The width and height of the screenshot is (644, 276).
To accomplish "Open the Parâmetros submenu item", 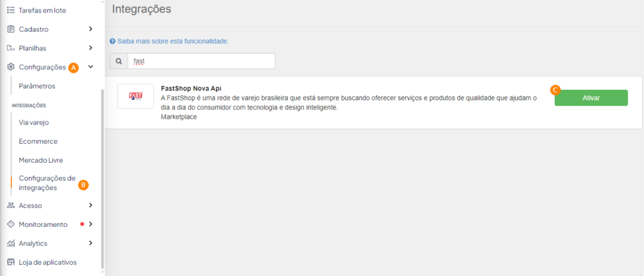I will tap(37, 86).
